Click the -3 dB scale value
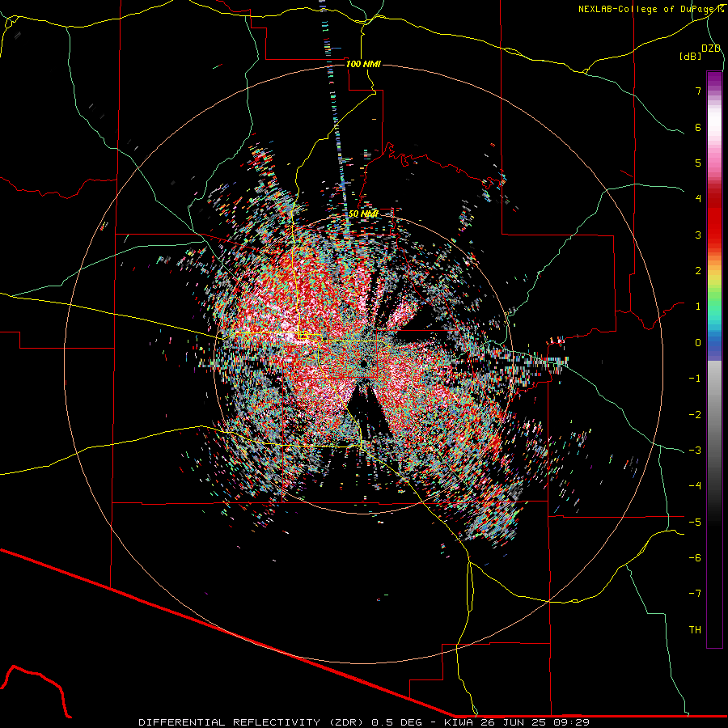The width and height of the screenshot is (728, 728). 695,451
